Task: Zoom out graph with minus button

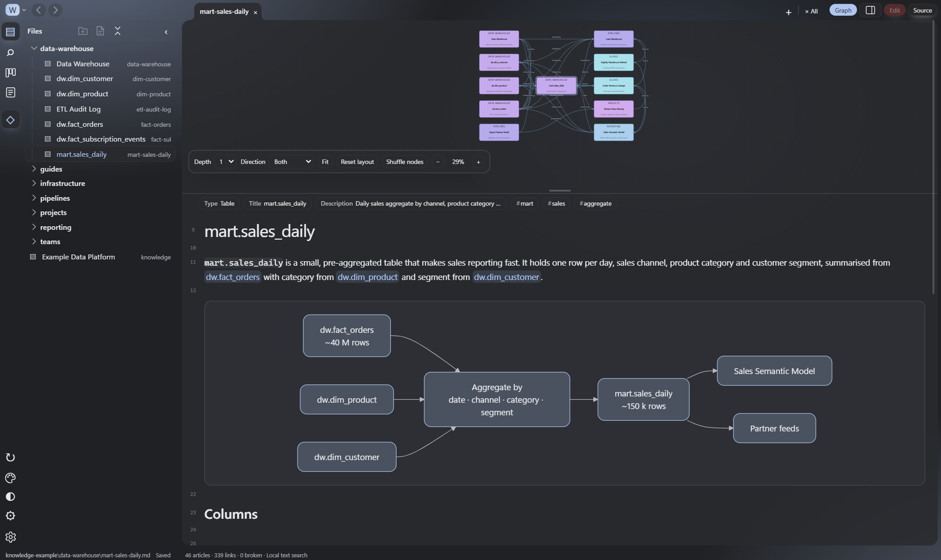Action: (438, 162)
